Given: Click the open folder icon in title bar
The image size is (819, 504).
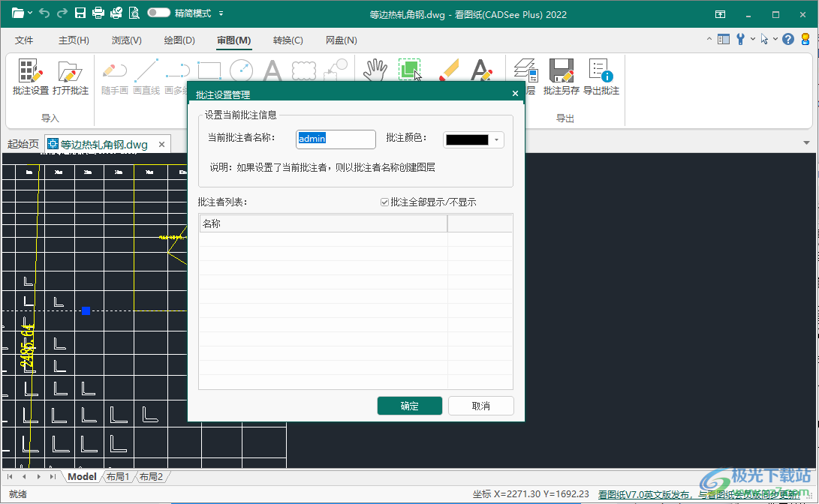Looking at the screenshot, I should click(x=18, y=13).
